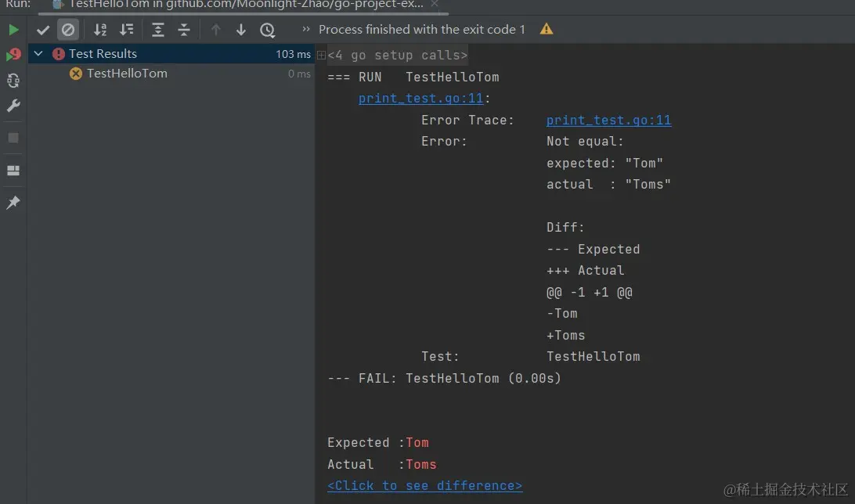Screen dimensions: 855x504
Task: Click the 'expected: "Tom"' output line
Action: (x=604, y=163)
